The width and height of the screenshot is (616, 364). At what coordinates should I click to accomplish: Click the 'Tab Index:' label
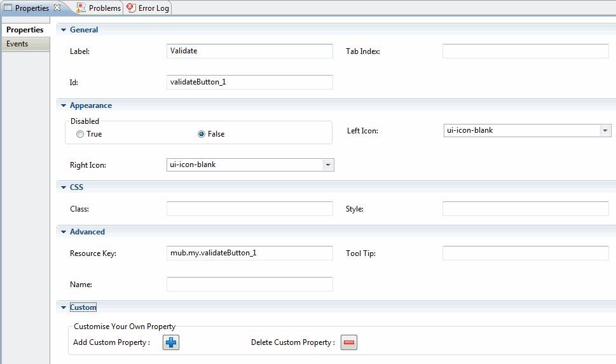363,51
